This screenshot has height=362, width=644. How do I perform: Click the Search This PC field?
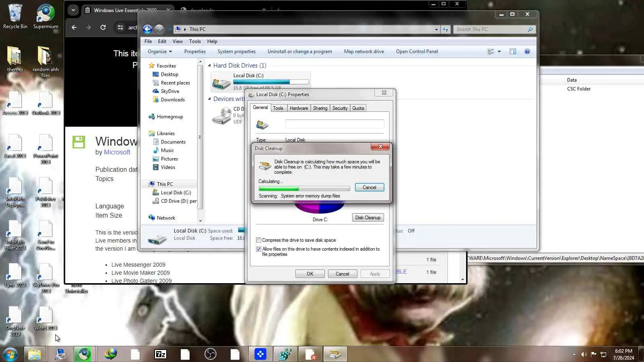tap(495, 29)
